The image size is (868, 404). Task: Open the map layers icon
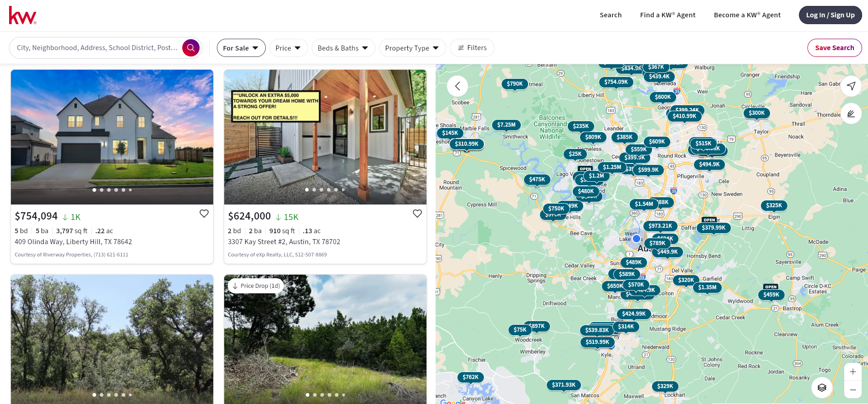point(822,388)
